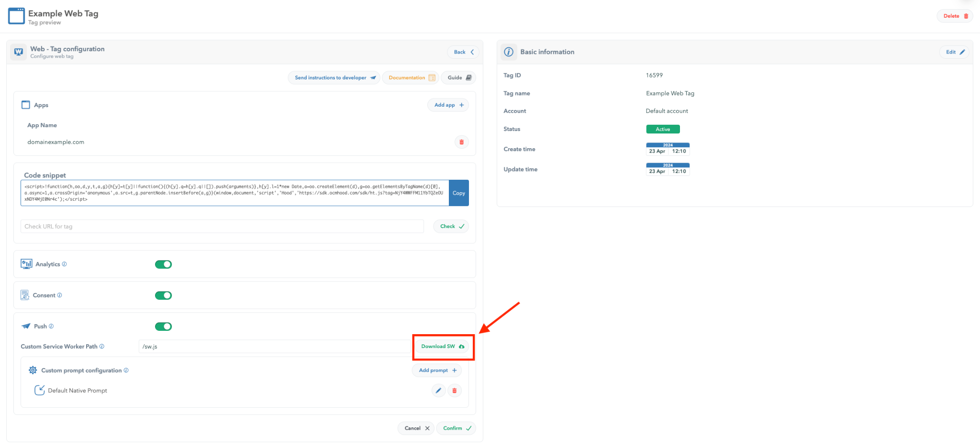Copy the code snippet

(459, 193)
